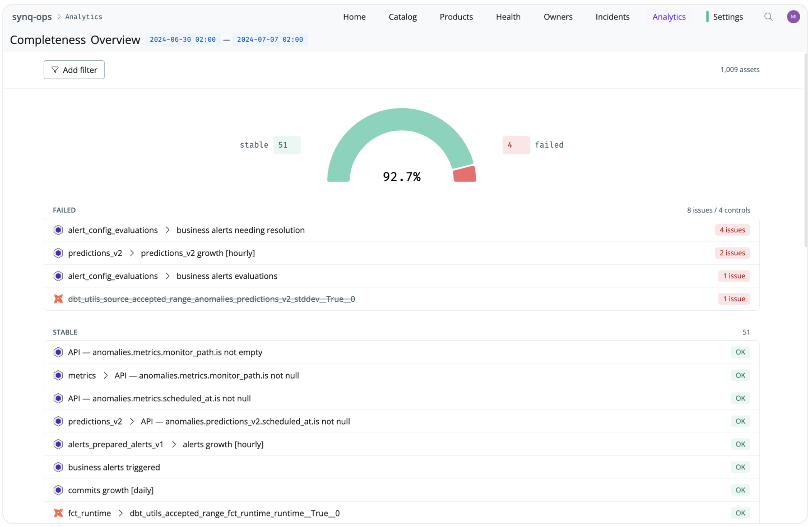Screen dimensions: 812x527
Task: Click the chevron after metrics in the stable list
Action: [106, 375]
